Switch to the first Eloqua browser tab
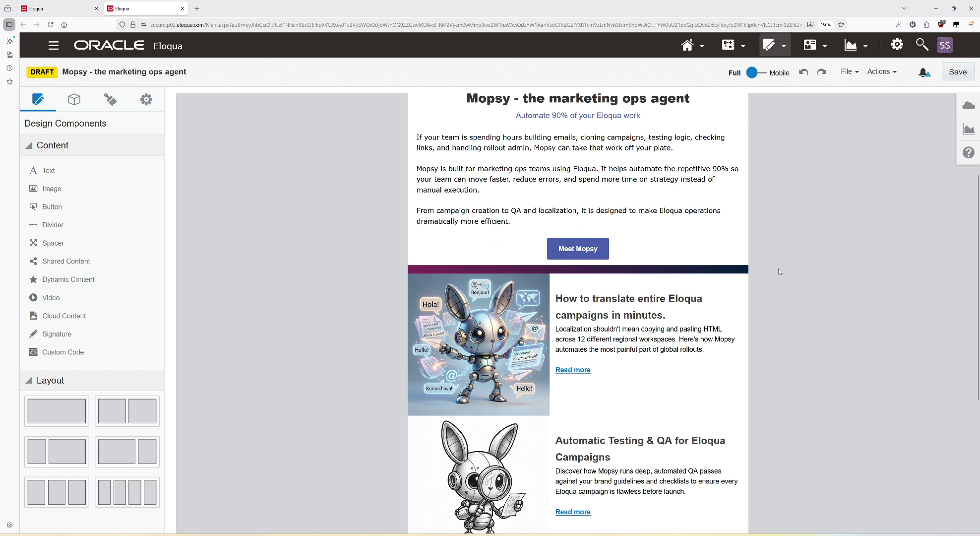This screenshot has height=536, width=980. [x=60, y=8]
